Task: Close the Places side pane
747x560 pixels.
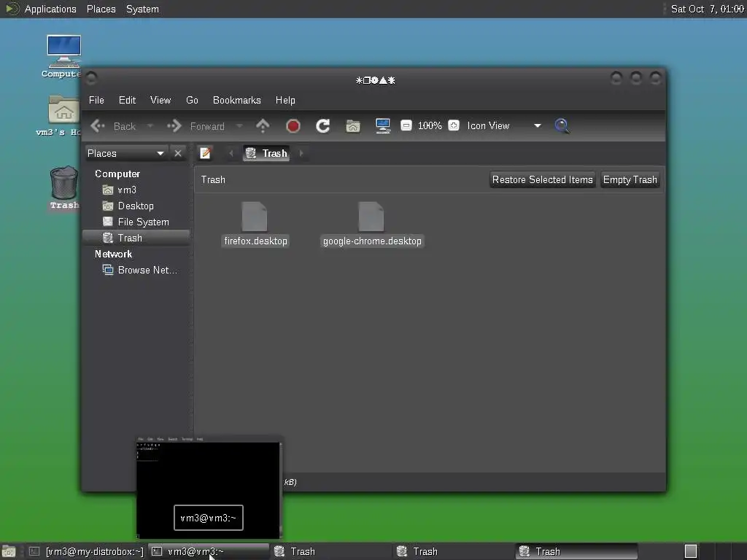Action: click(x=178, y=153)
